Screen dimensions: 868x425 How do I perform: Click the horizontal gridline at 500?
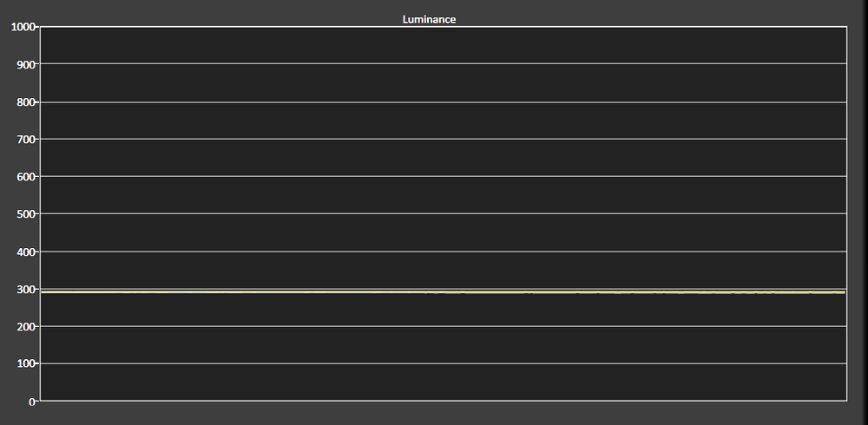443,213
